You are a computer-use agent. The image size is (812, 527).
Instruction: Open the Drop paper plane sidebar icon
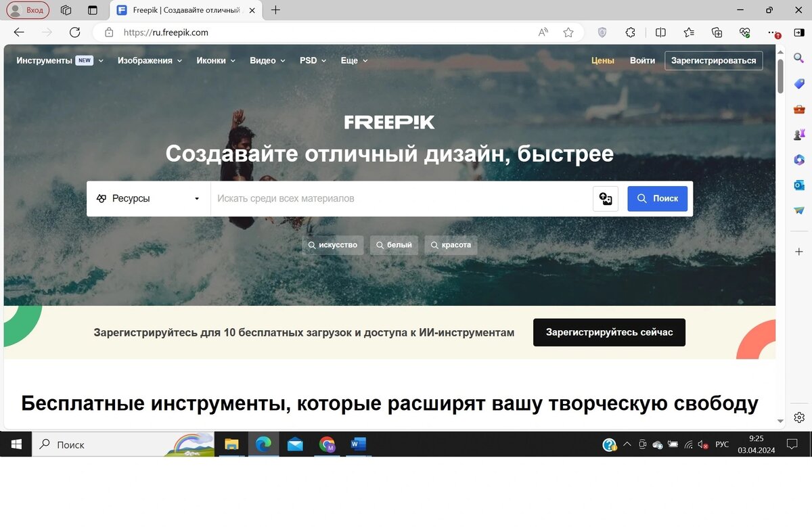point(799,210)
